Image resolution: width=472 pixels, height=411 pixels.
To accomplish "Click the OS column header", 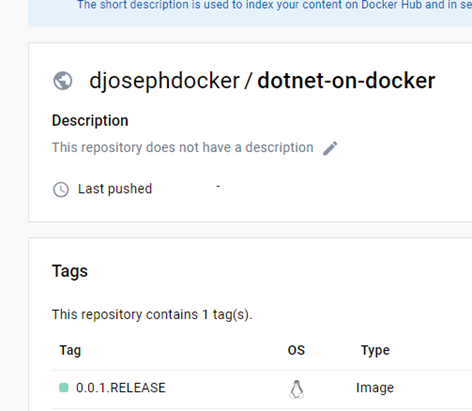I will click(296, 350).
